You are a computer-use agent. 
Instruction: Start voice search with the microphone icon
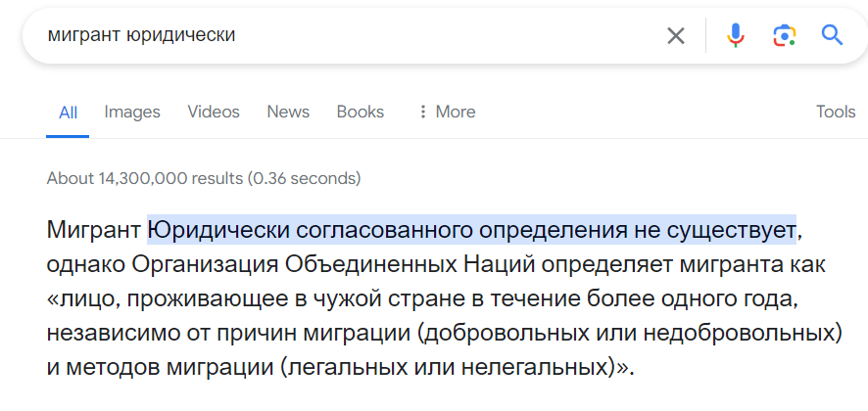pos(735,36)
